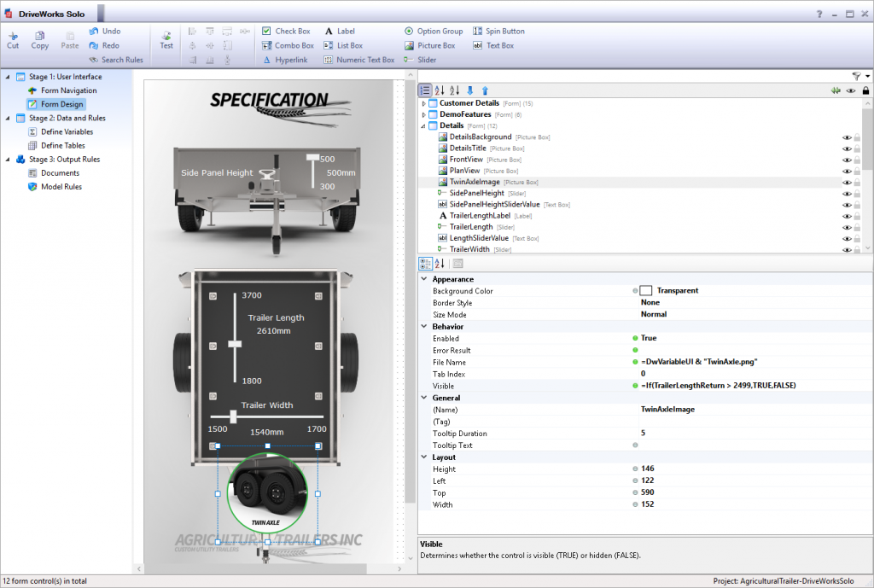Toggle visibility eye for FrontView

pos(847,160)
